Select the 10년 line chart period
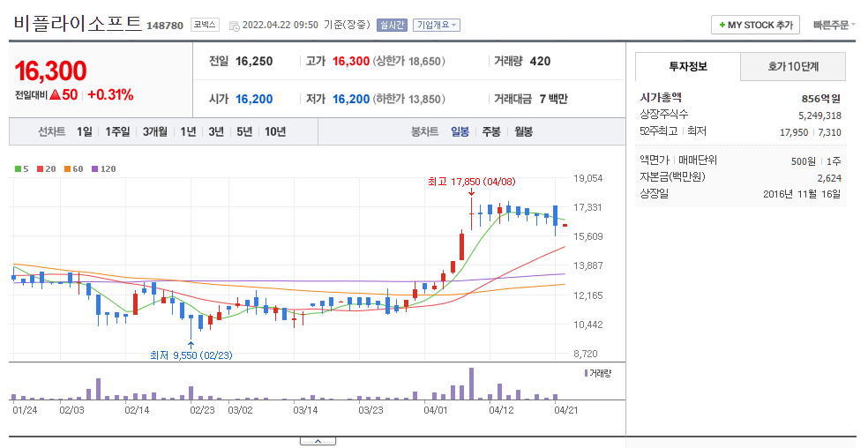 point(275,131)
